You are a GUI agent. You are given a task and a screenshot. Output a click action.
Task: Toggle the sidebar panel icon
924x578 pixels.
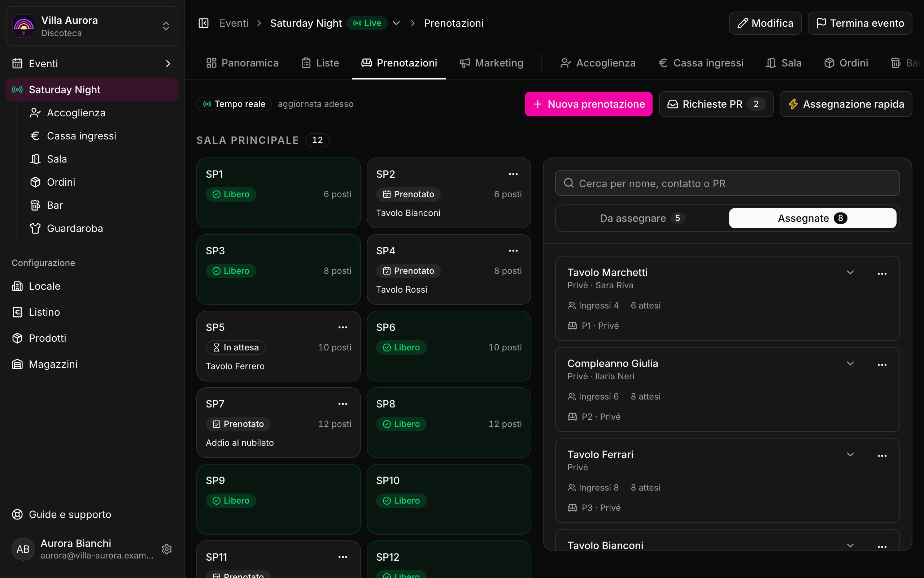pos(204,23)
